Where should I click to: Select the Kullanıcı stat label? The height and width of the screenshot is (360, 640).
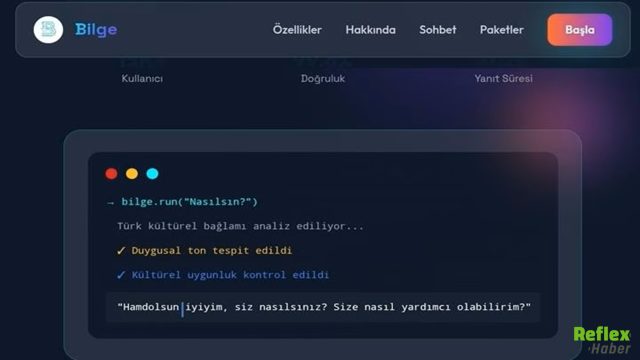click(142, 78)
